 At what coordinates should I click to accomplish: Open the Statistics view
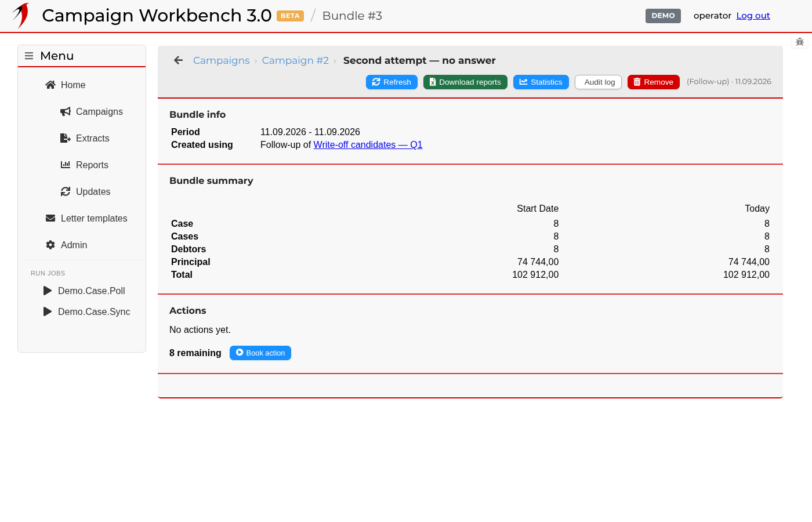click(541, 82)
